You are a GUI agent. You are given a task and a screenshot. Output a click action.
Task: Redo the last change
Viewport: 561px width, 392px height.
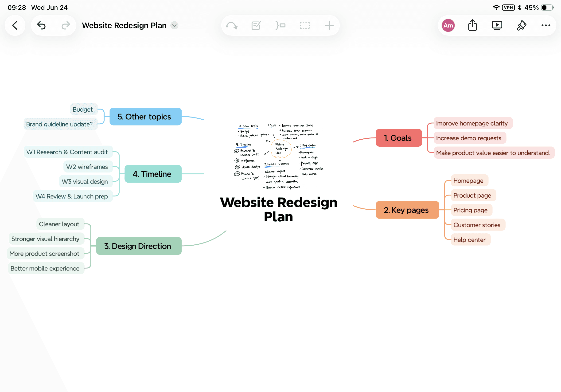66,25
